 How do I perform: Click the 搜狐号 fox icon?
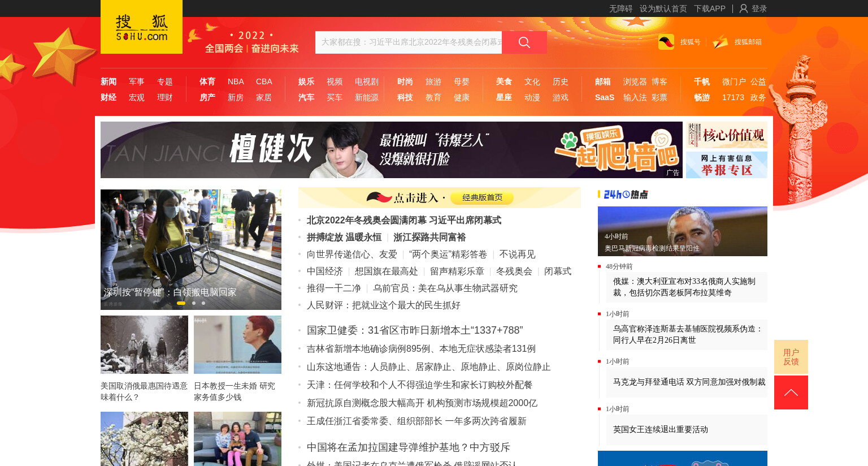pos(666,42)
